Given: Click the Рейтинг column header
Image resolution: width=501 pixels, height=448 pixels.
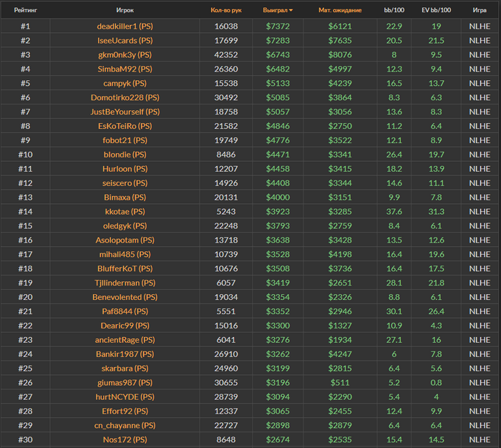Looking at the screenshot, I should pos(26,11).
